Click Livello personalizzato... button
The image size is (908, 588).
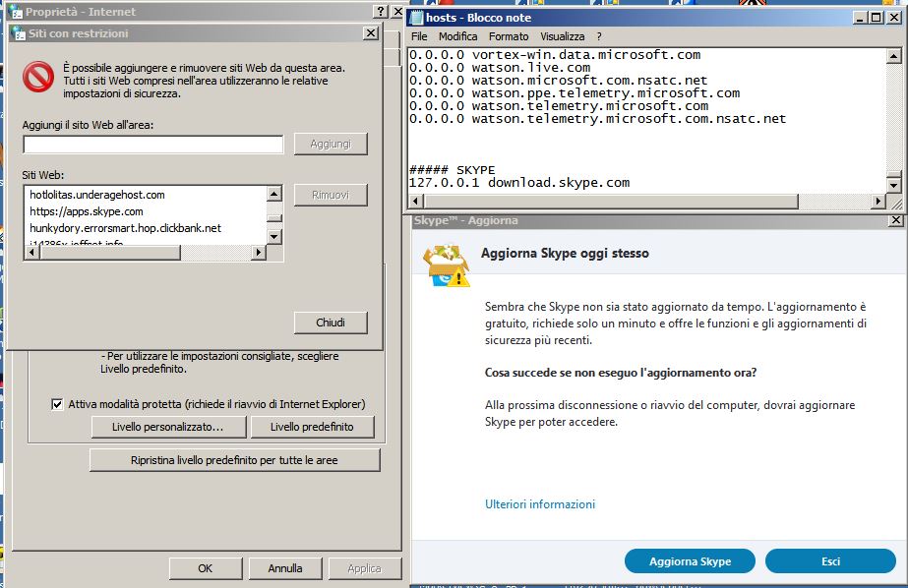[168, 427]
